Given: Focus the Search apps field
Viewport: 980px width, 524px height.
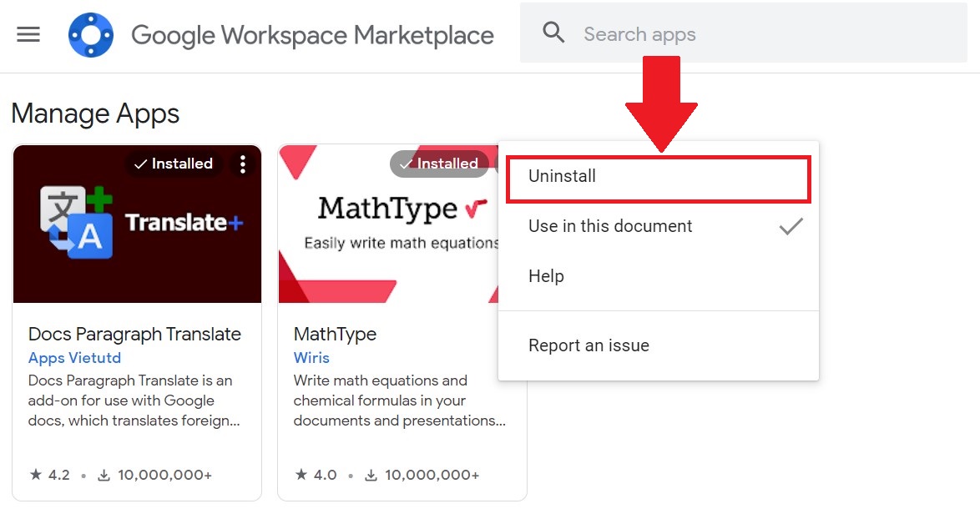Looking at the screenshot, I should point(743,33).
